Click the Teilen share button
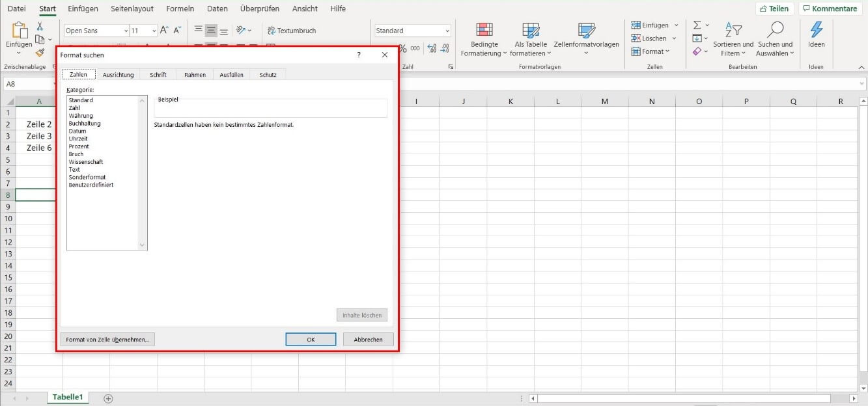Image resolution: width=868 pixels, height=406 pixels. (774, 9)
